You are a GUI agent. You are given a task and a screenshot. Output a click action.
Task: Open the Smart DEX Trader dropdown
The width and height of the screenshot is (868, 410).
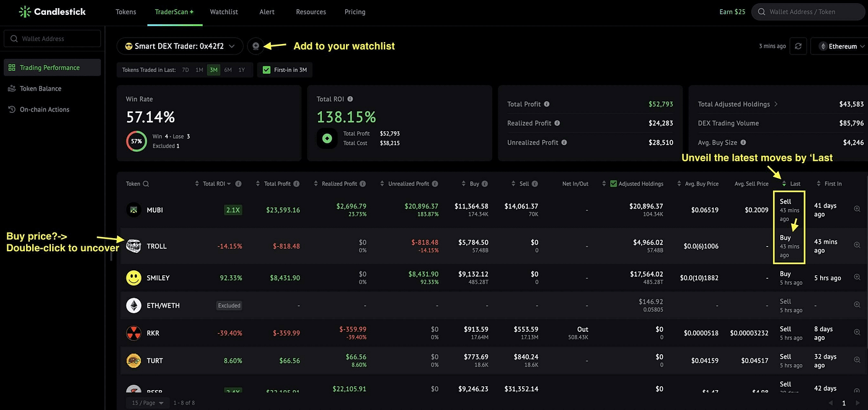tap(180, 46)
